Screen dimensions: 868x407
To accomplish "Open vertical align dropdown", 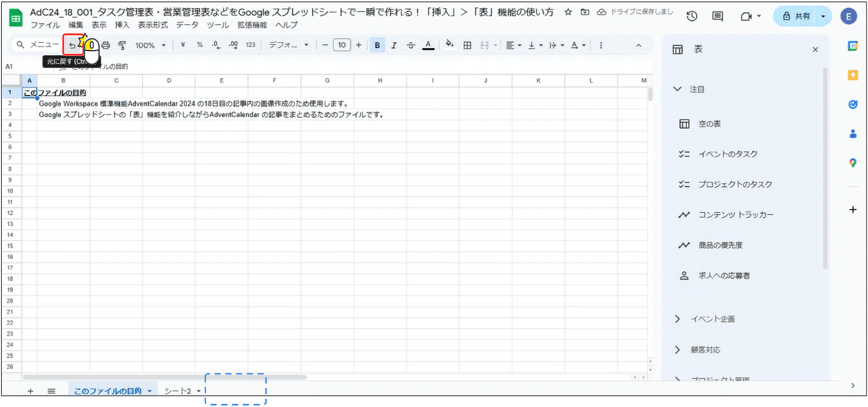I will pos(535,45).
